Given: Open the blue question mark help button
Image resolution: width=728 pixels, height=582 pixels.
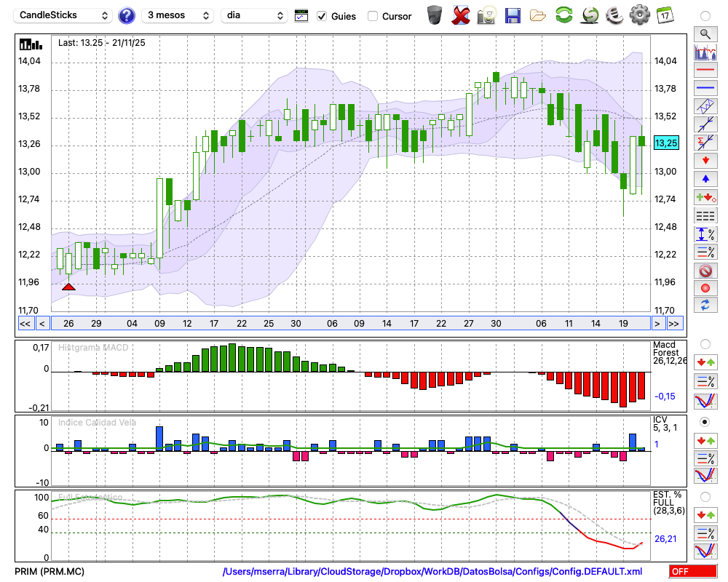Looking at the screenshot, I should [126, 16].
